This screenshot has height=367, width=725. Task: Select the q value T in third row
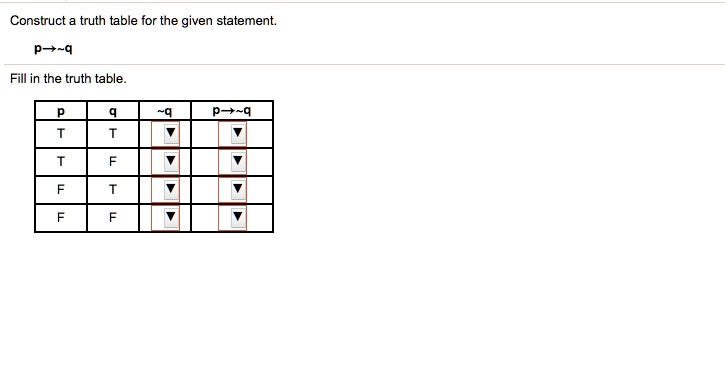[x=113, y=190]
